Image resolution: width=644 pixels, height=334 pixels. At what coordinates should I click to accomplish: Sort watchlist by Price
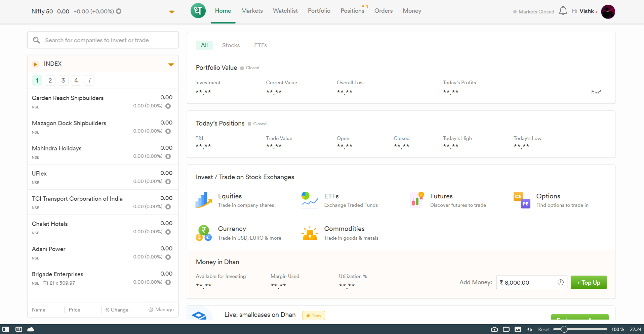click(x=74, y=310)
